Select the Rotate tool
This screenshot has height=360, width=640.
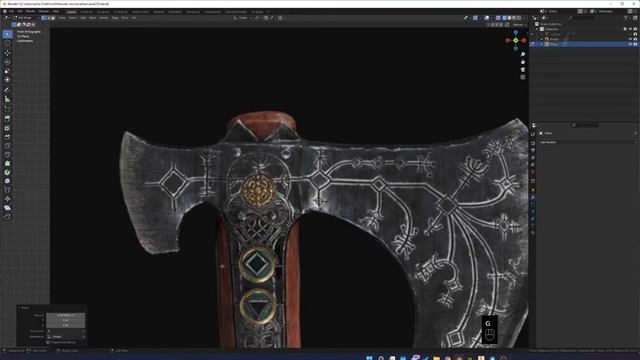[7, 62]
